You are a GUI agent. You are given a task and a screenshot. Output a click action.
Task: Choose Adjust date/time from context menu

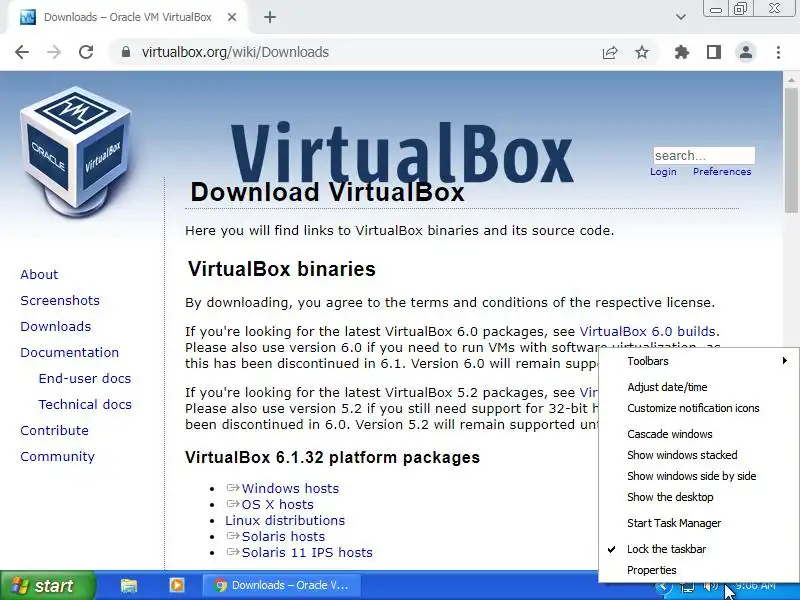pos(699,387)
